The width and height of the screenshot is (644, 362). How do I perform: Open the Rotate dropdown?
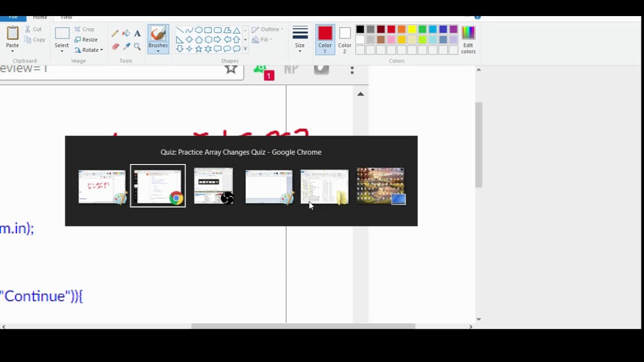point(89,50)
